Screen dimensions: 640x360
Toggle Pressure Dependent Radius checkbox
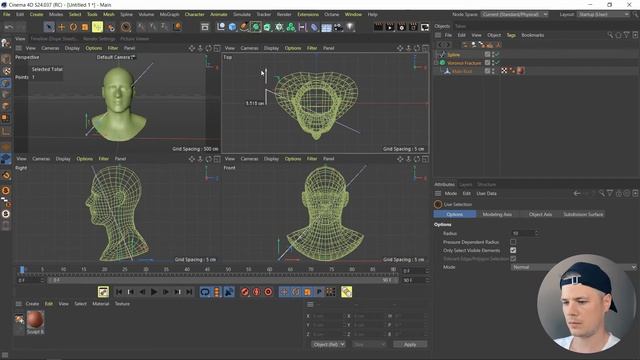513,242
